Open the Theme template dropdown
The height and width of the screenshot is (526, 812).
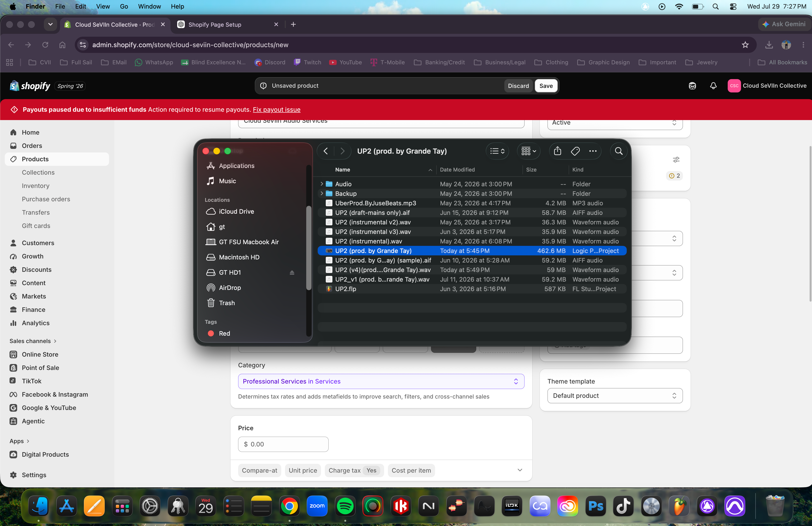pyautogui.click(x=615, y=396)
